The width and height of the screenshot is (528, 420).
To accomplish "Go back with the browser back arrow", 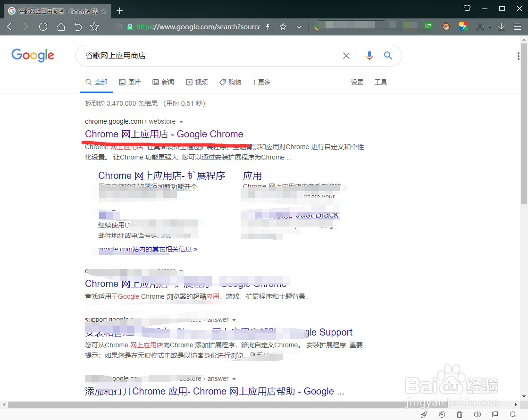I will click(x=9, y=26).
